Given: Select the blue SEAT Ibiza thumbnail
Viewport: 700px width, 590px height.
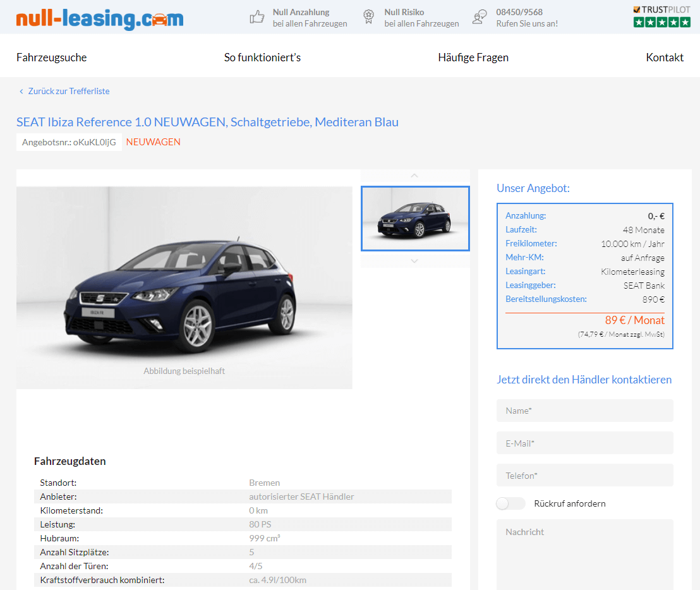Looking at the screenshot, I should 415,219.
